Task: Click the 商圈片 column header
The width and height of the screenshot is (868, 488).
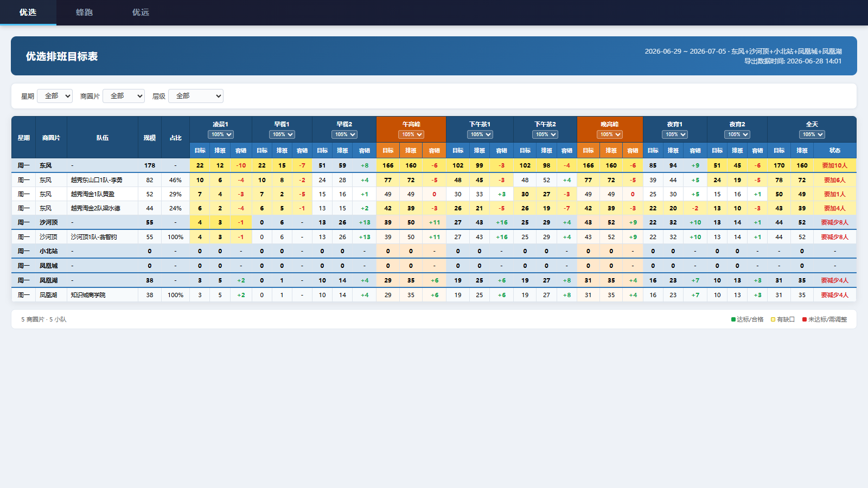Action: point(51,138)
